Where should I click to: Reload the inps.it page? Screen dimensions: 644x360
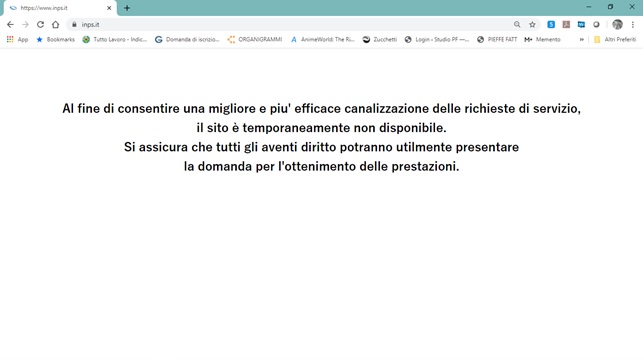tap(40, 25)
